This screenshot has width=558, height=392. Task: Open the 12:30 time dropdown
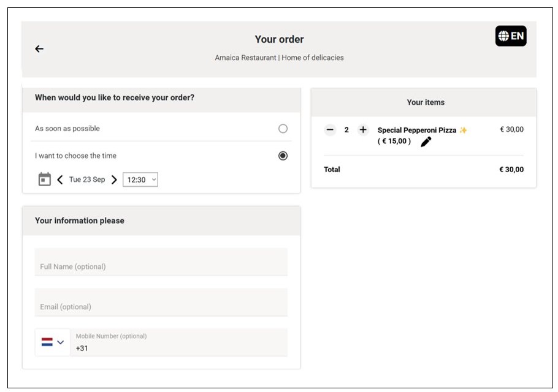pyautogui.click(x=140, y=179)
